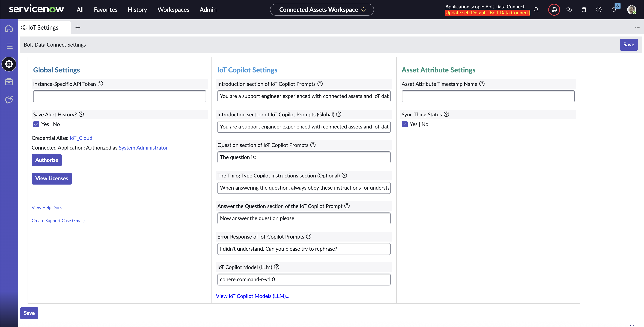Show help for Question section of Prompts
The width and height of the screenshot is (644, 327).
pos(313,145)
